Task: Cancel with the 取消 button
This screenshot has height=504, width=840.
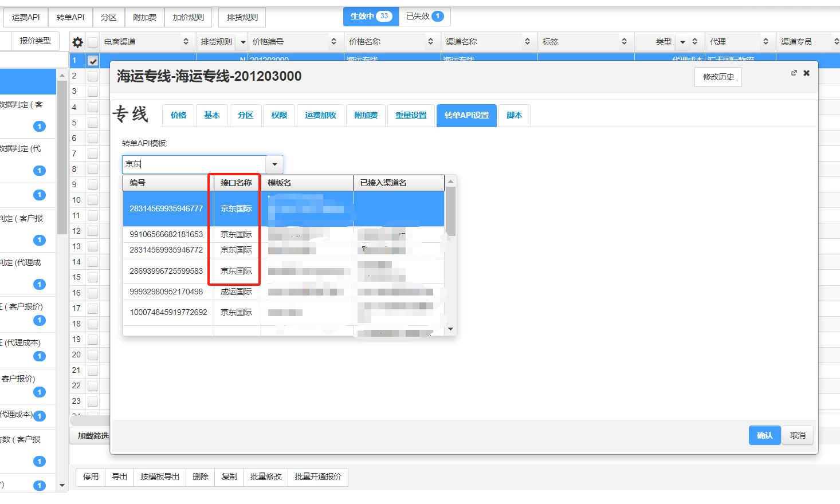Action: 798,435
